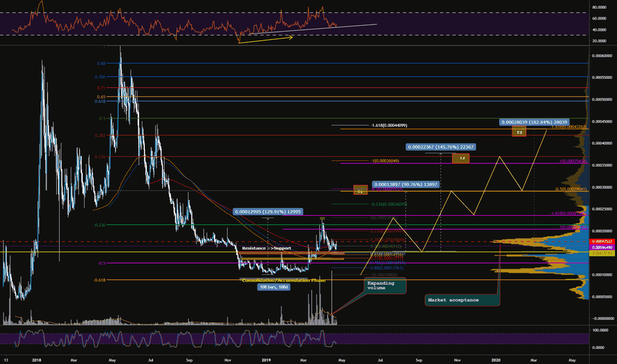The width and height of the screenshot is (617, 364).
Task: Select the Market acceptance callout
Action: click(x=462, y=300)
